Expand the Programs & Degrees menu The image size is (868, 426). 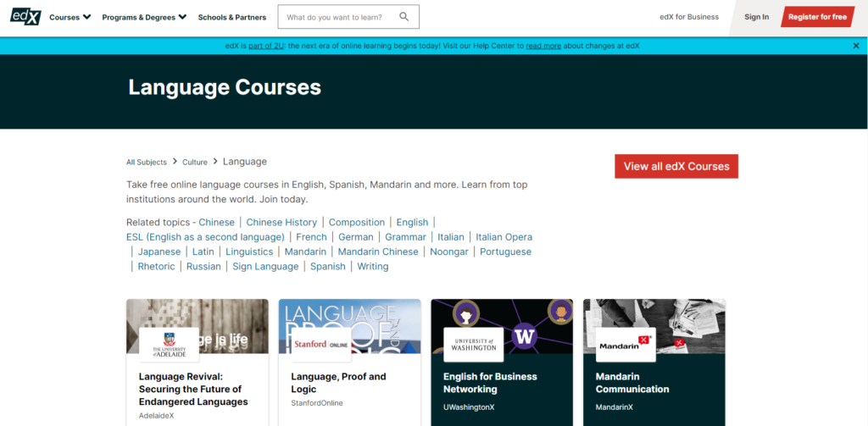tap(144, 17)
